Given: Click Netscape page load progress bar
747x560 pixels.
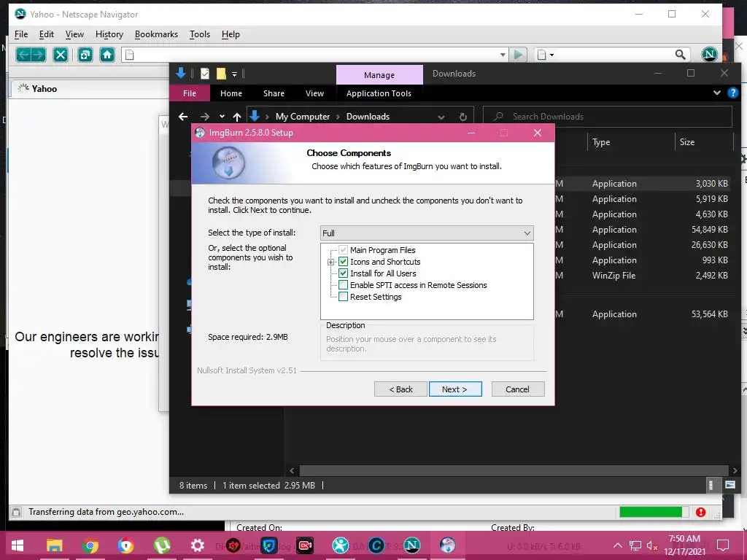Looking at the screenshot, I should (x=654, y=512).
